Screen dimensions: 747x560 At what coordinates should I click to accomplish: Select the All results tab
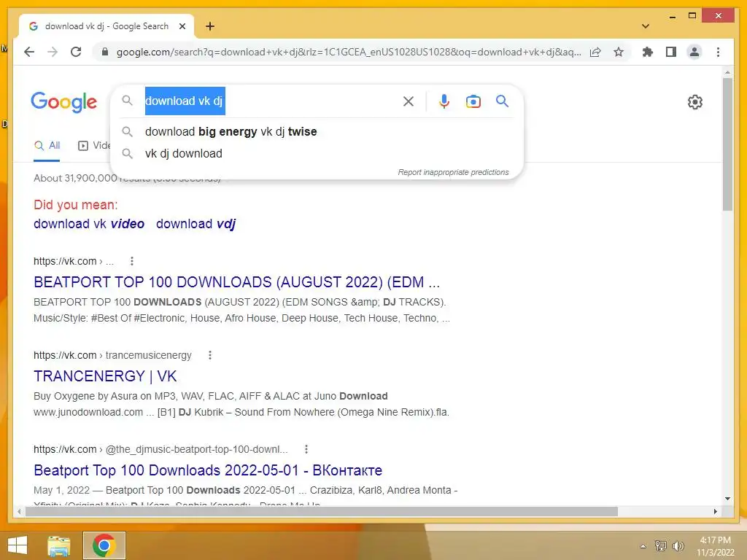(x=47, y=146)
